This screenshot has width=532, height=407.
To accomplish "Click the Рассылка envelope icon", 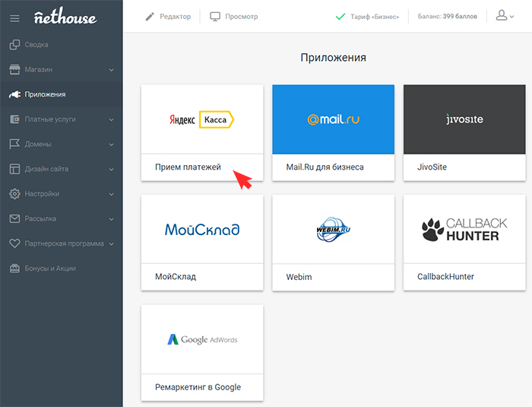I will [x=14, y=218].
